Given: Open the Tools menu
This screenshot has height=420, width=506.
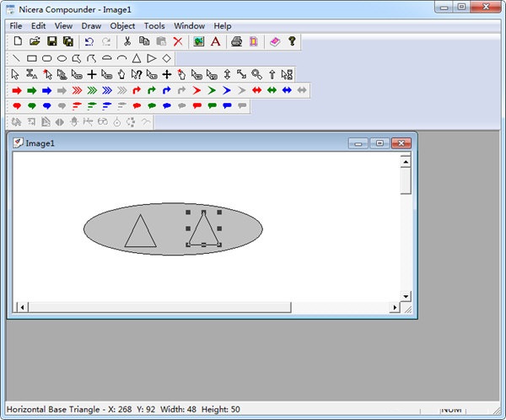Looking at the screenshot, I should tap(154, 26).
